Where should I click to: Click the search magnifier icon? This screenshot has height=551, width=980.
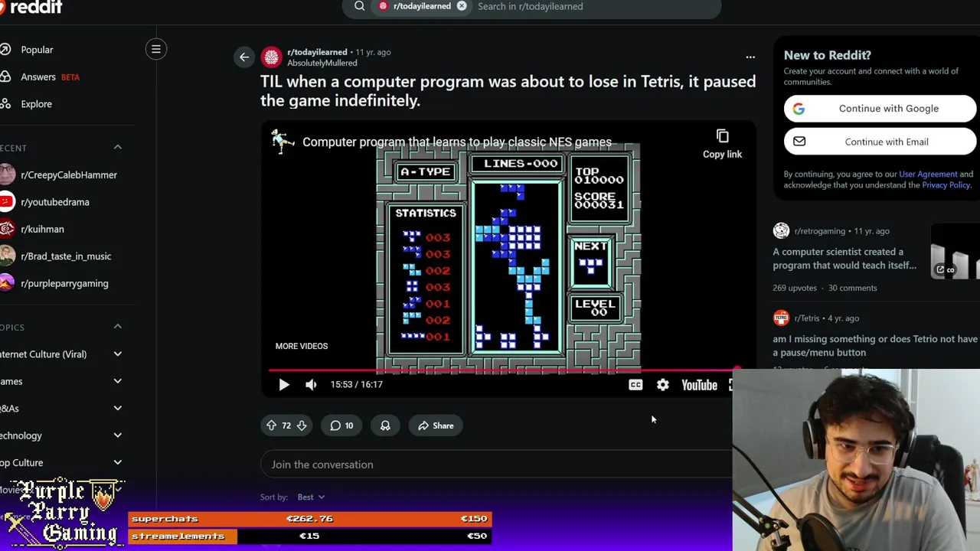pos(360,6)
